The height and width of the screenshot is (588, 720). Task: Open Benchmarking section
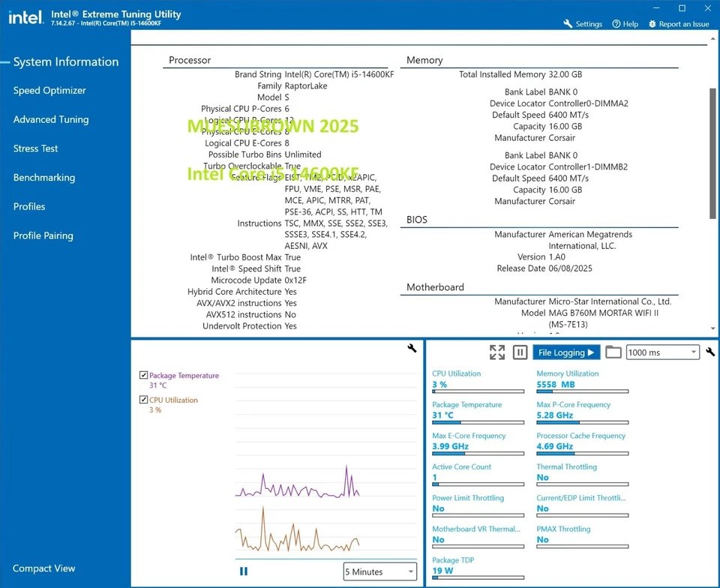44,177
